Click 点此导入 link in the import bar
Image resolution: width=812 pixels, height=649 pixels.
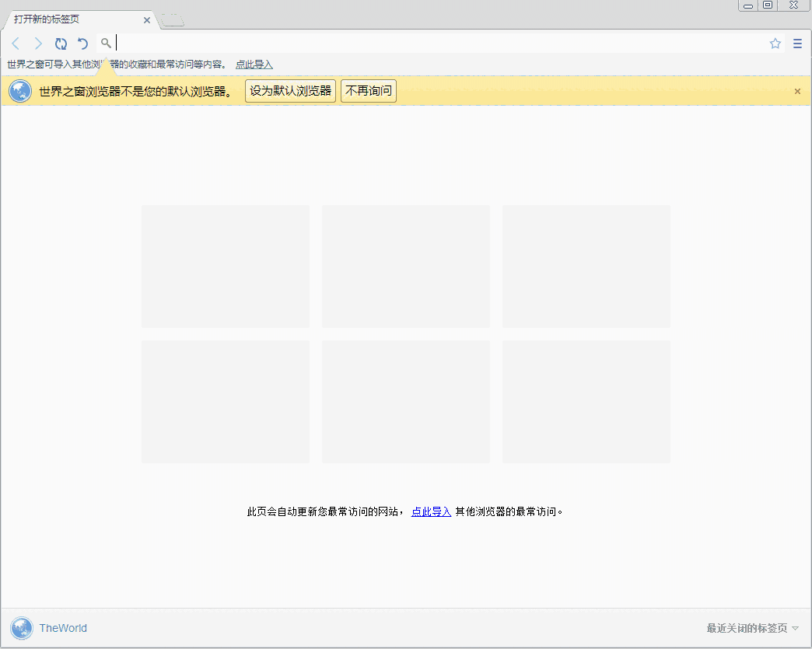pos(255,64)
